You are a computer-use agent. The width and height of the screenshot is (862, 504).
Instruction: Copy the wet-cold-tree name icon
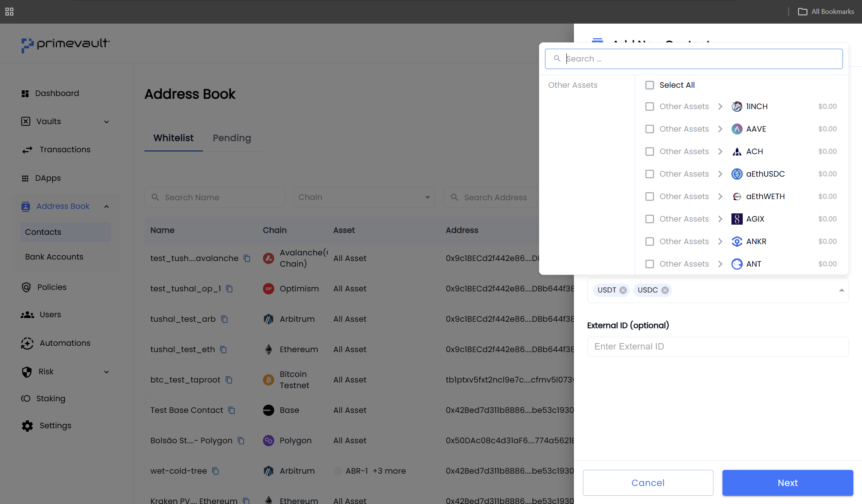pos(215,471)
